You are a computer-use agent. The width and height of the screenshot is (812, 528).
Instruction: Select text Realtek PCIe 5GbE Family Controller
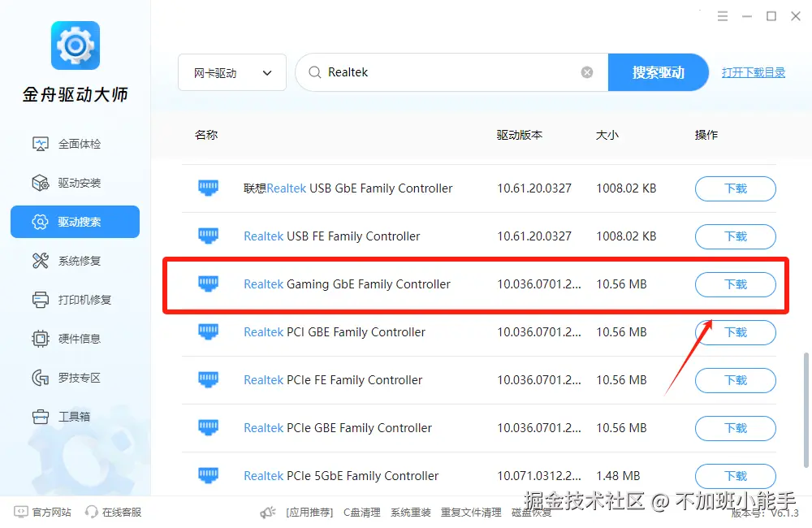(341, 476)
